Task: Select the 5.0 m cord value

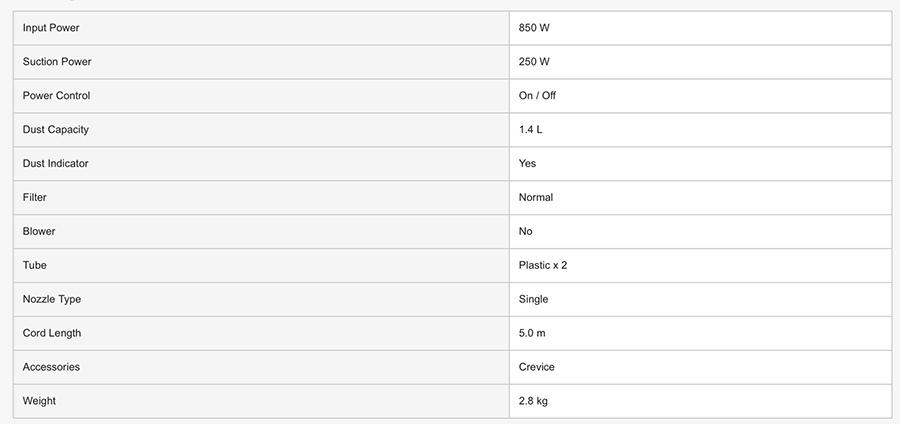Action: pos(532,334)
